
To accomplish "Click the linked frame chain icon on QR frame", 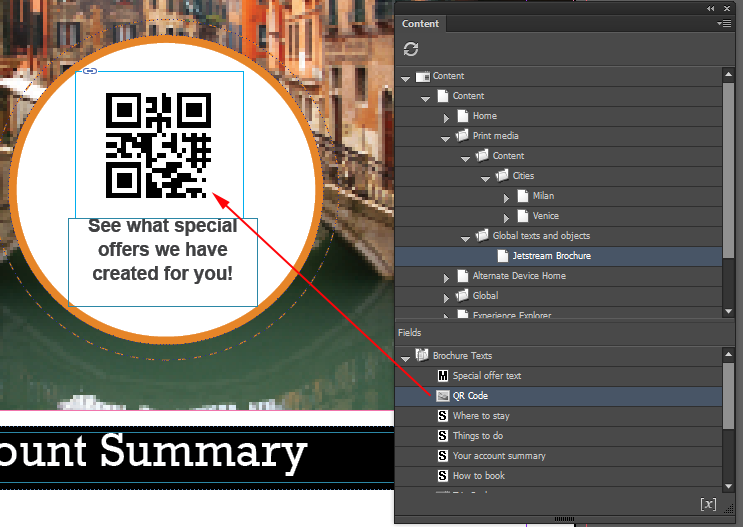I will (90, 71).
